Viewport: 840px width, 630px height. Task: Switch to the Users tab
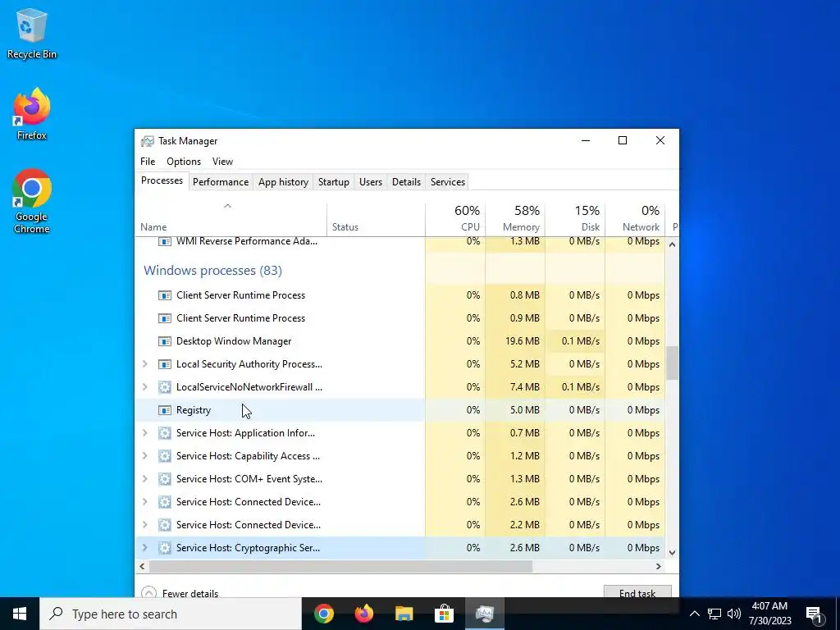pyautogui.click(x=371, y=182)
